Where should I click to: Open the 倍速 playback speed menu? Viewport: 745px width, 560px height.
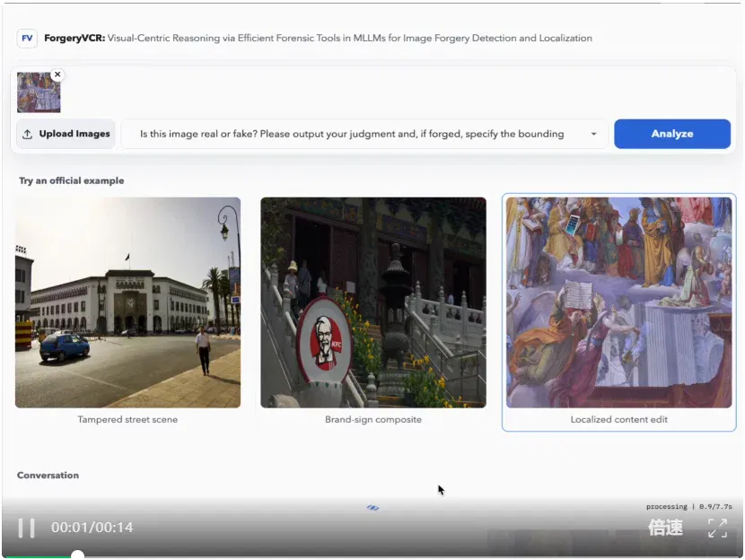[665, 527]
